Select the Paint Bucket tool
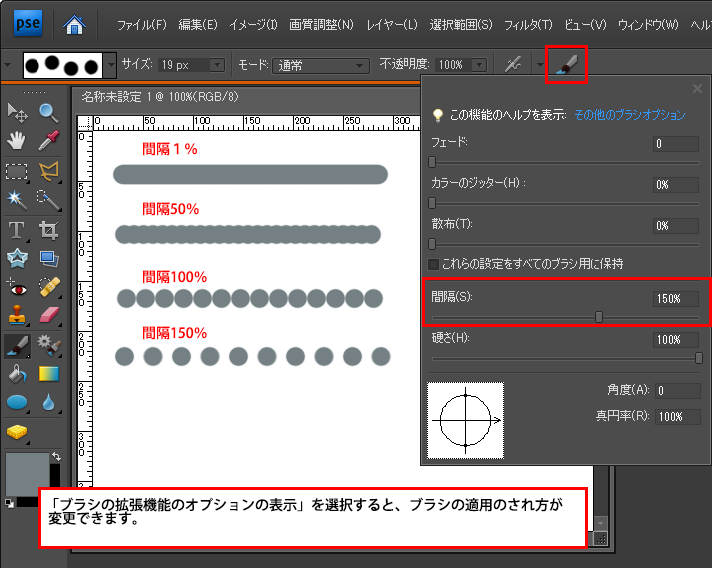712x568 pixels. click(x=17, y=374)
